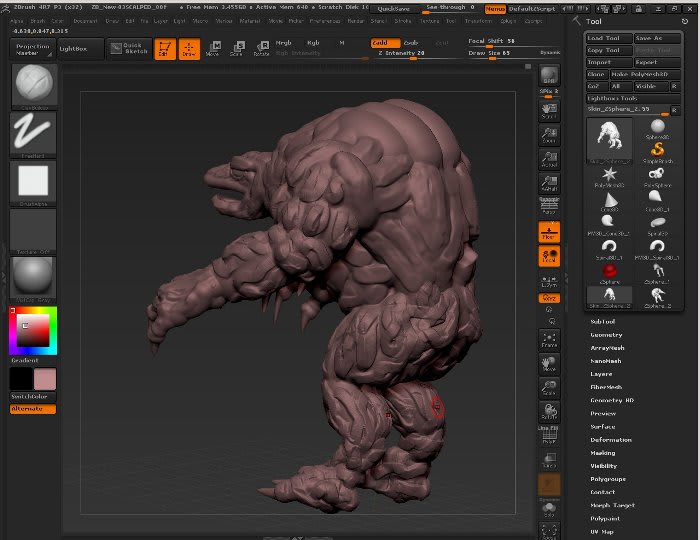
Task: Open the Alpha menu
Action: coord(17,21)
